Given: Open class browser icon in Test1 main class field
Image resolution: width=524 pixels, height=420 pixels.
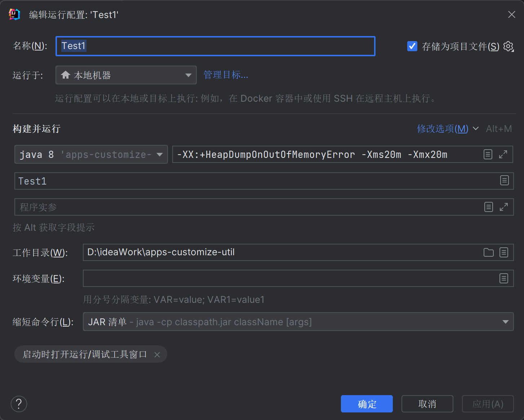Looking at the screenshot, I should [x=505, y=180].
